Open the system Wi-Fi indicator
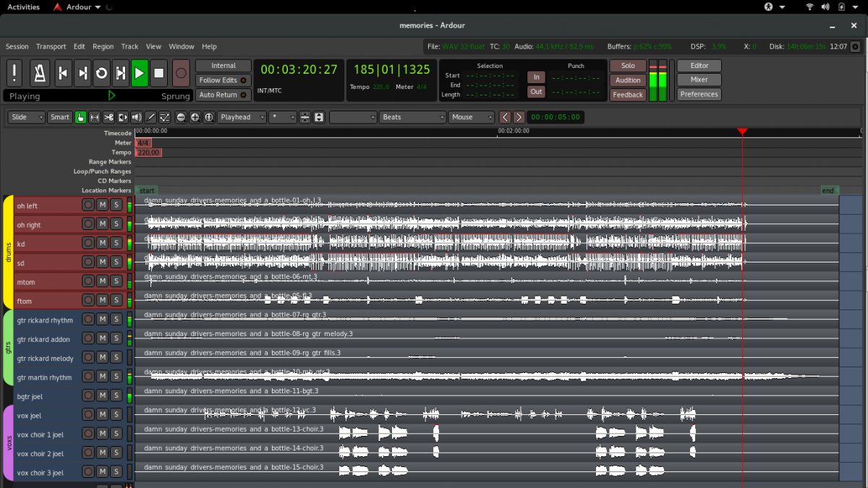 [809, 7]
